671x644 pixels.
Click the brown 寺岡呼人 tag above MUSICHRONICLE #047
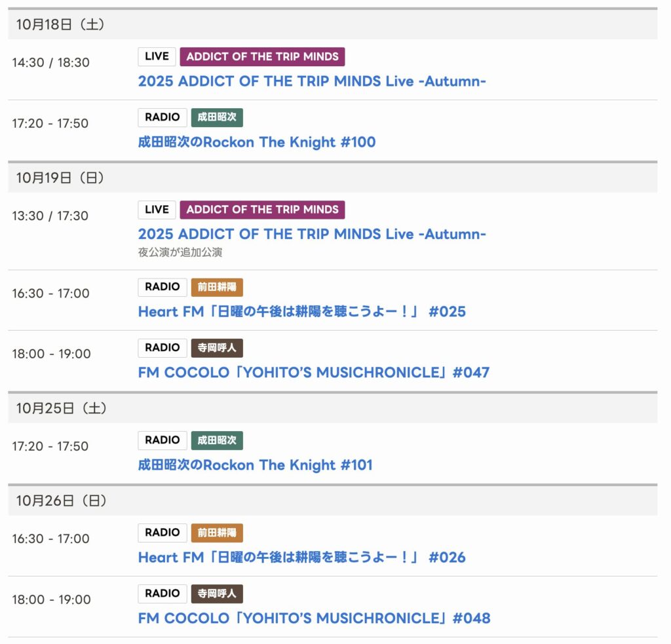point(217,348)
